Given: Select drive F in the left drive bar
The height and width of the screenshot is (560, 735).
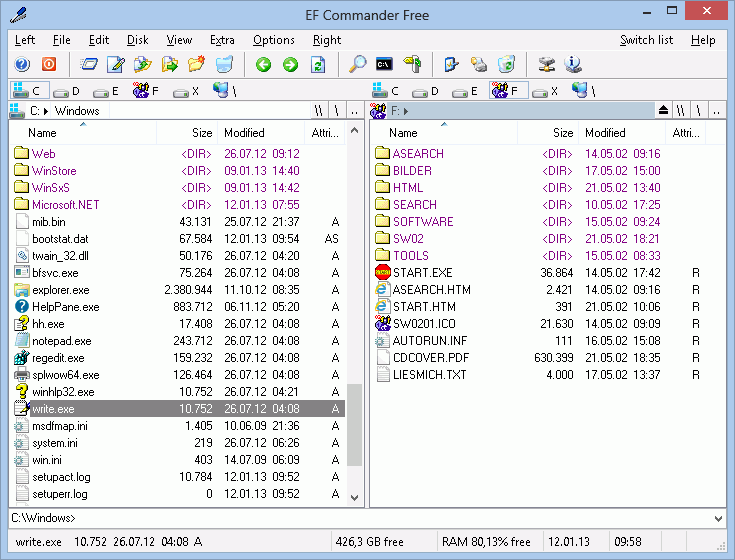Looking at the screenshot, I should coord(146,90).
